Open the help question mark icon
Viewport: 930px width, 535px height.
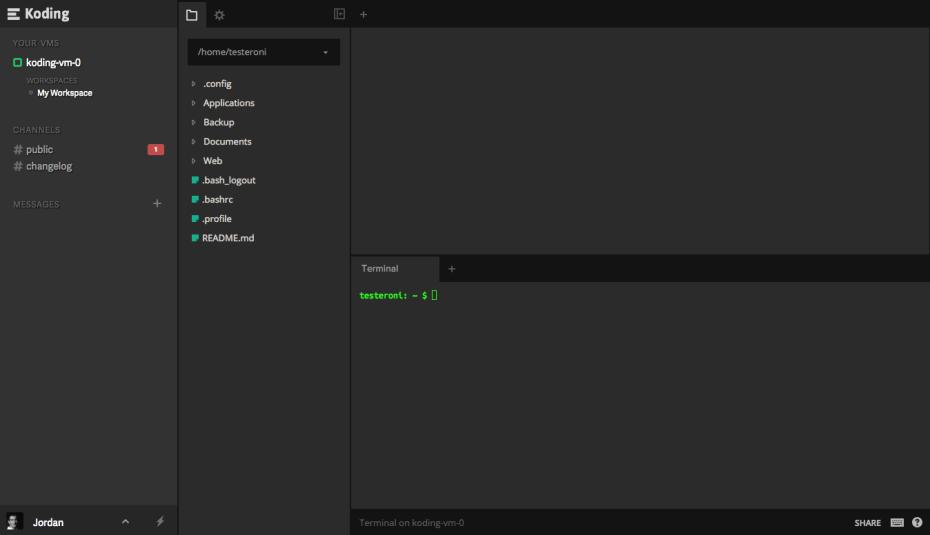(x=917, y=523)
